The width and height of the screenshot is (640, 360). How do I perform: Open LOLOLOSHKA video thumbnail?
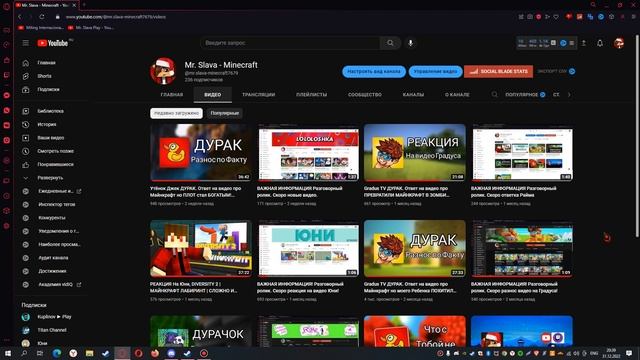308,154
